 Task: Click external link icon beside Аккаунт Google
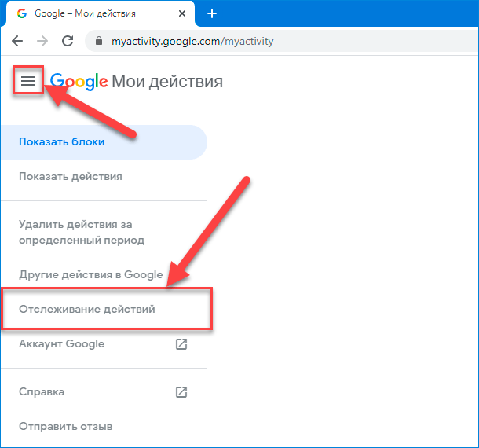point(181,344)
